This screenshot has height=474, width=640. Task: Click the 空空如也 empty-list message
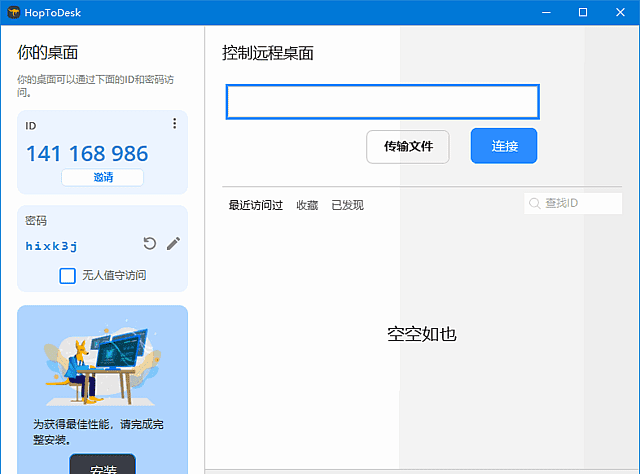(x=422, y=334)
